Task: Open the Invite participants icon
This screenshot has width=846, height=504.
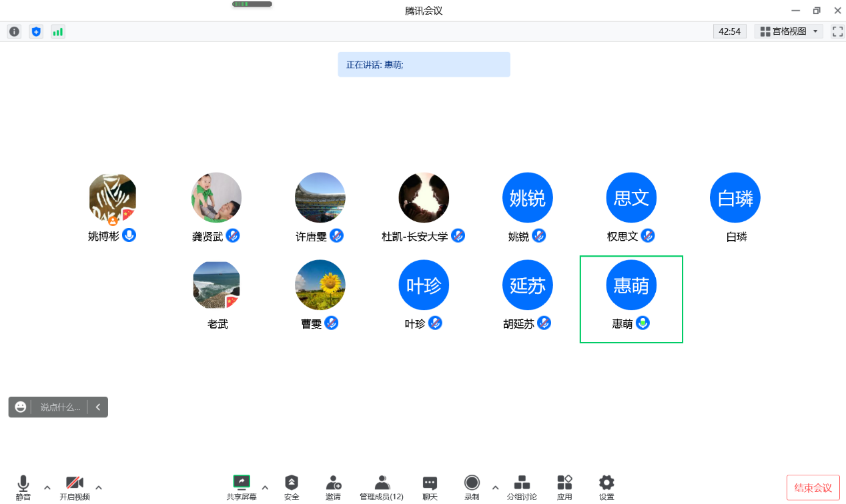Action: (333, 487)
